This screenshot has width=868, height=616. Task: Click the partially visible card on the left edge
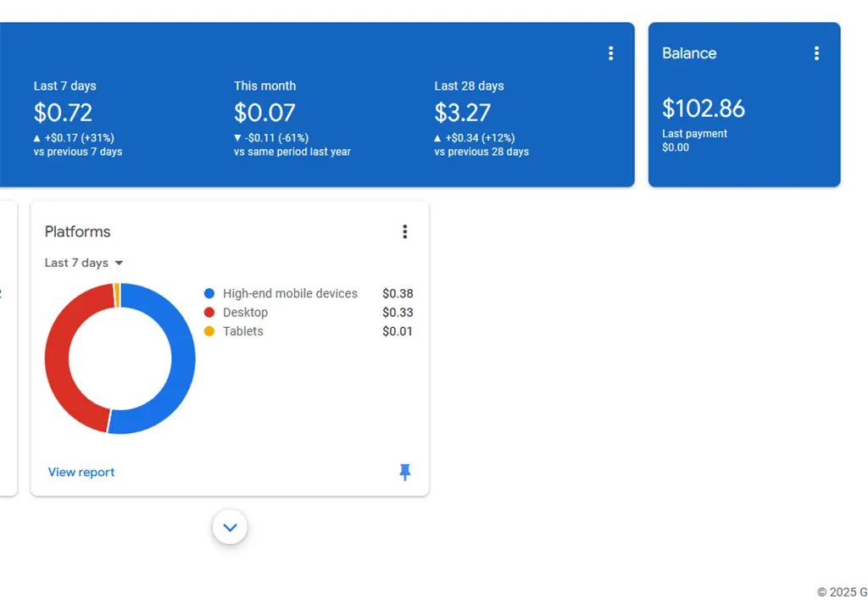(x=7, y=347)
